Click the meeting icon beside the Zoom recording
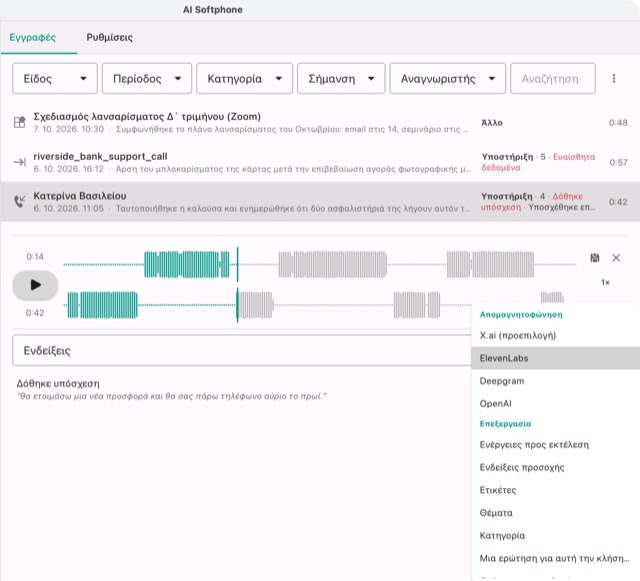The image size is (640, 581). tap(20, 122)
